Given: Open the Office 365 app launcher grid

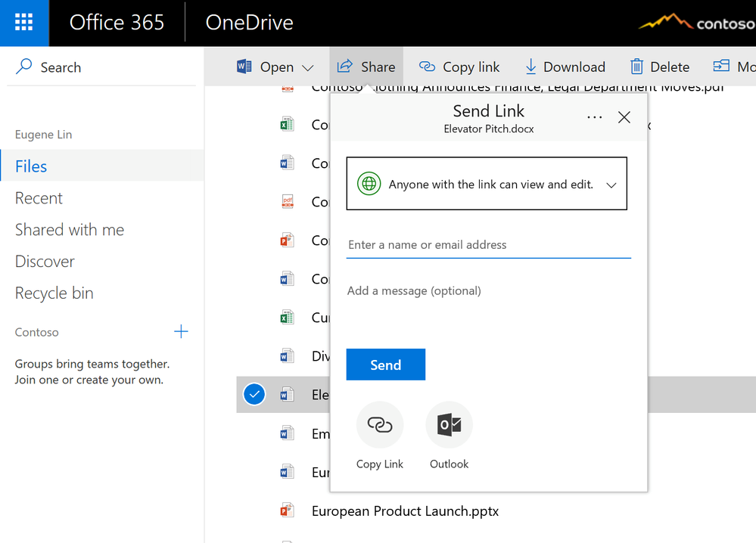Looking at the screenshot, I should pos(23,23).
